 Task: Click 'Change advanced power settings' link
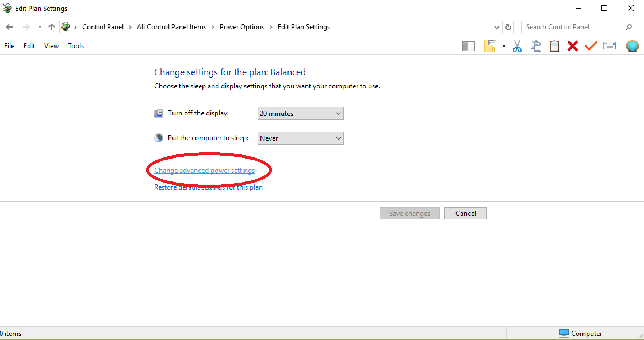coord(204,171)
